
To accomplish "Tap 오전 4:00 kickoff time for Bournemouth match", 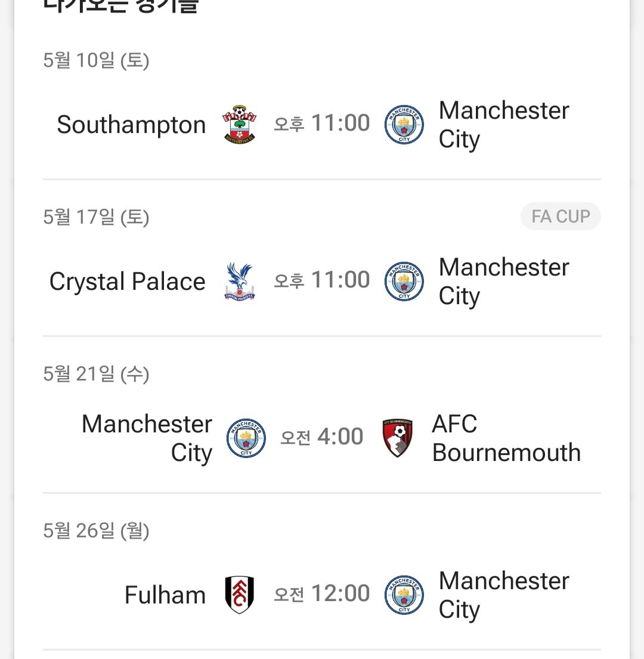I will [322, 437].
